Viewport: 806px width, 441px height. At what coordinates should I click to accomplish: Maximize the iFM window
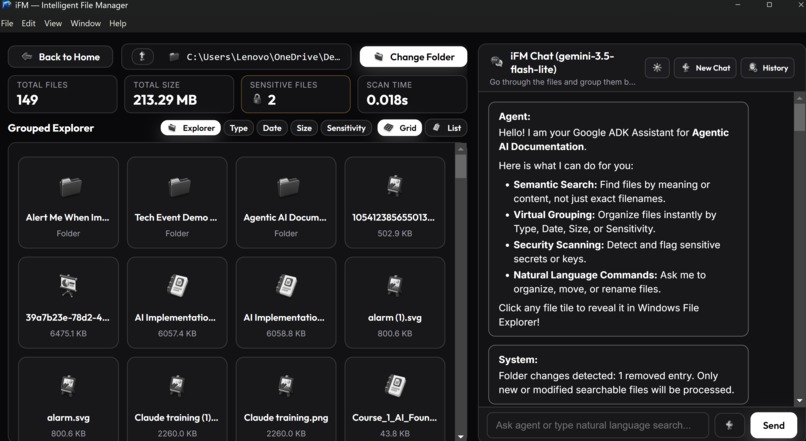click(769, 5)
